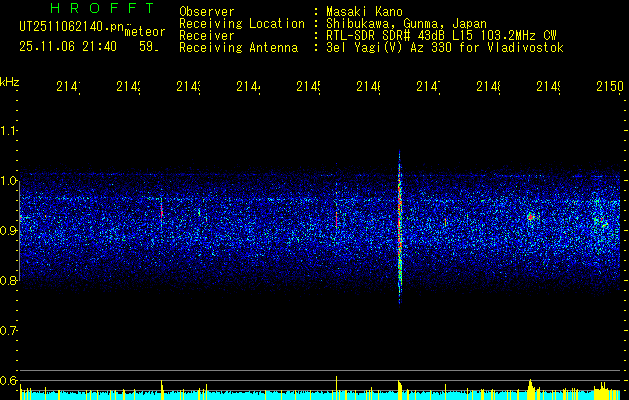Image resolution: width=629 pixels, height=400 pixels.
Task: Click the 0.7 frequency axis label
Action: (9, 331)
